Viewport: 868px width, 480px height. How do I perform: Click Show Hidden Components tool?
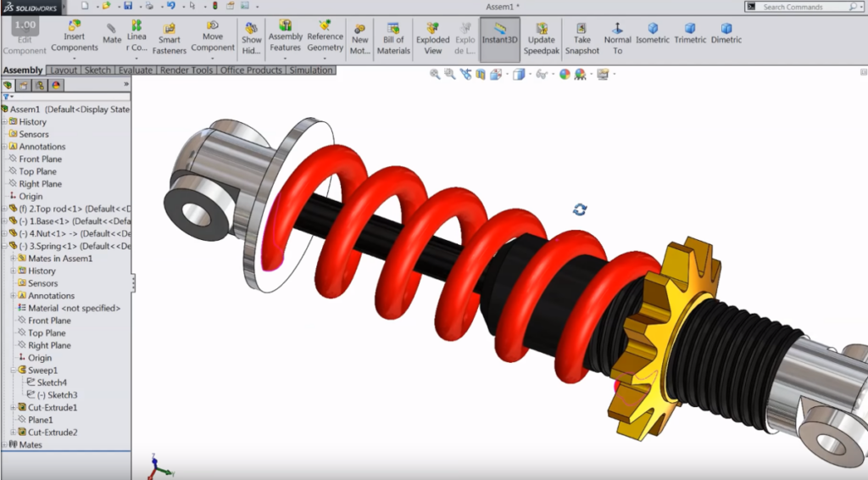(251, 39)
